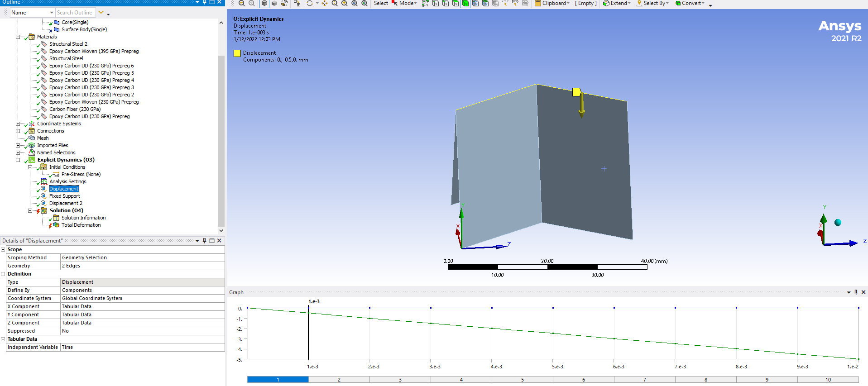Focus the Search Outline field
This screenshot has height=386, width=868.
point(75,13)
